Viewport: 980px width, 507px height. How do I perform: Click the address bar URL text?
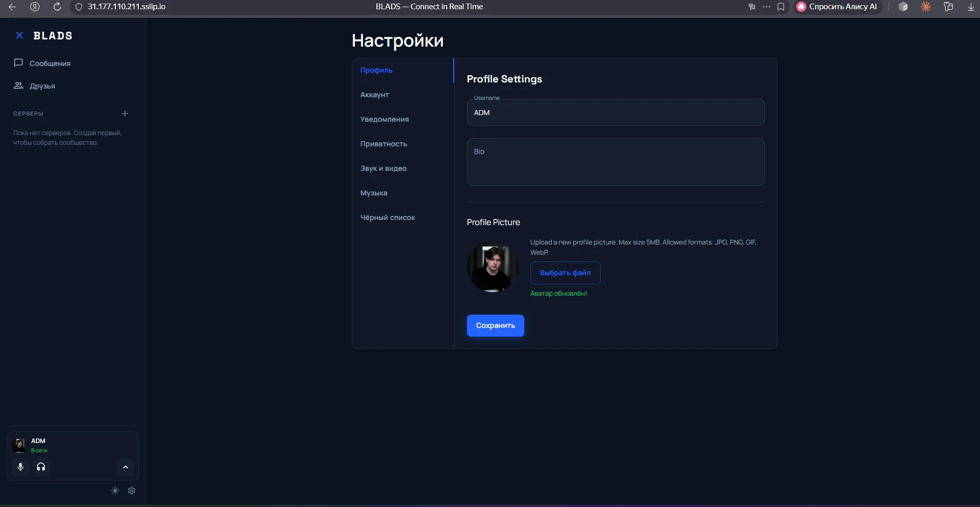tap(126, 7)
